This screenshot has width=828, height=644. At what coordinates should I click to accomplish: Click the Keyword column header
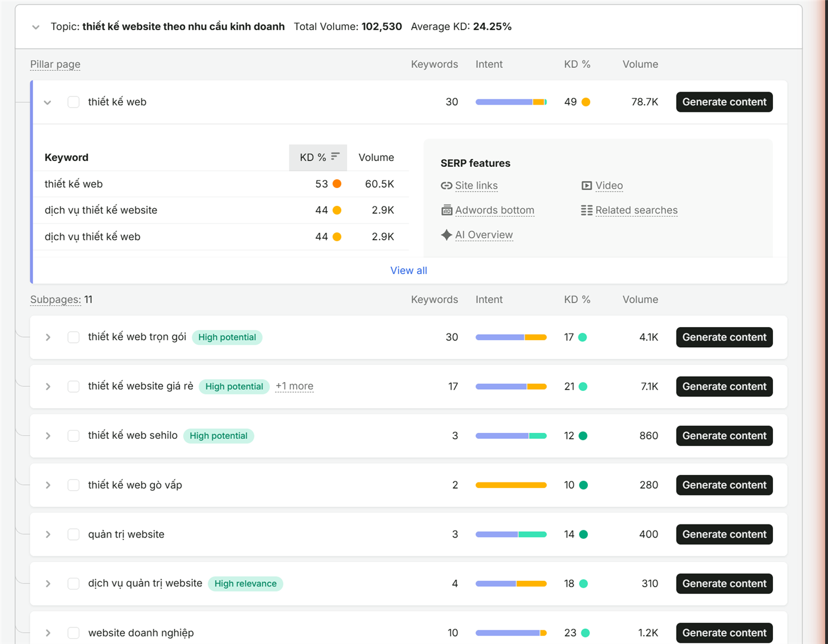pos(66,157)
